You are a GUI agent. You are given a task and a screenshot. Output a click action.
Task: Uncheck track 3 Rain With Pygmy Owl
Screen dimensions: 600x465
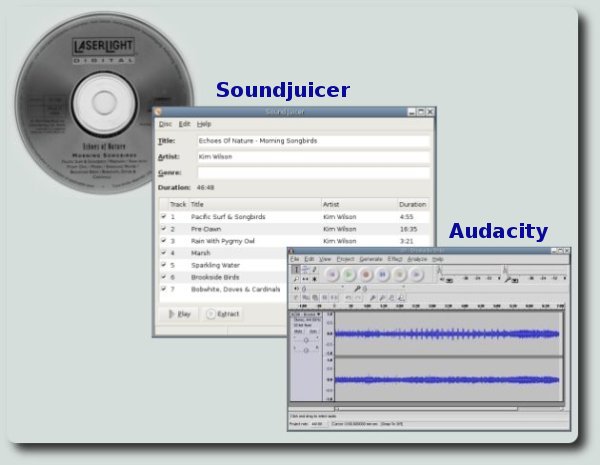coord(164,241)
